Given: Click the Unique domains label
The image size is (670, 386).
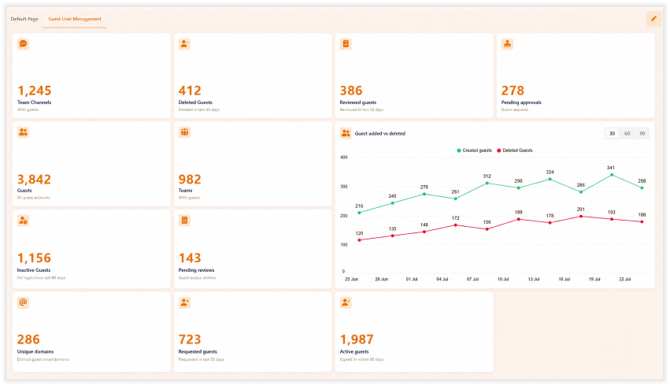Looking at the screenshot, I should click(35, 351).
